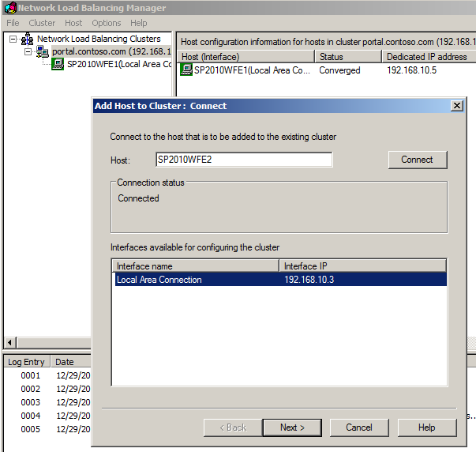Click the Connected status text
Screen dimensions: 476x452
[x=138, y=198]
